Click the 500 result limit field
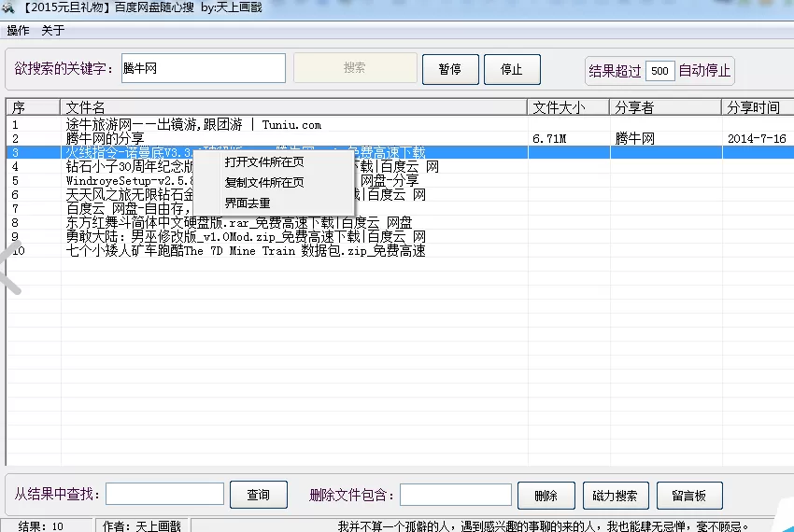Viewport: 794px width, 532px height. click(x=659, y=71)
